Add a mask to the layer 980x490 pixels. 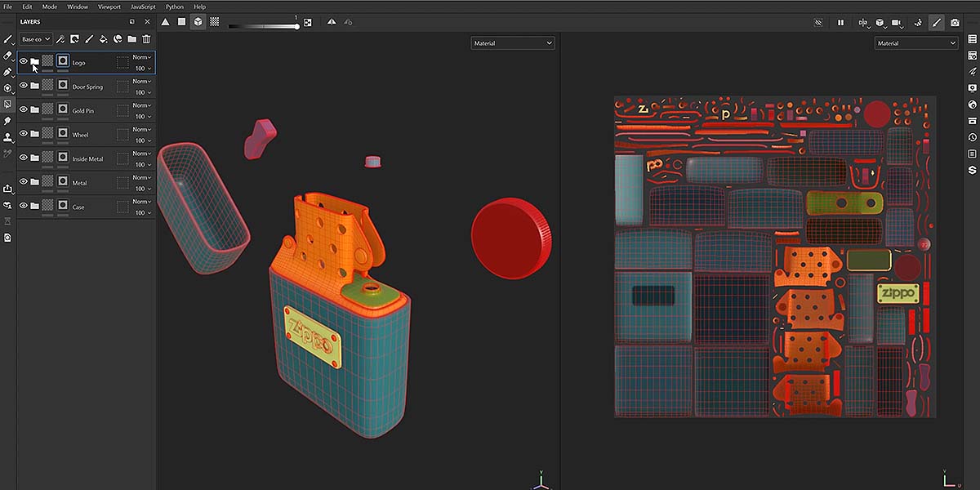[74, 38]
